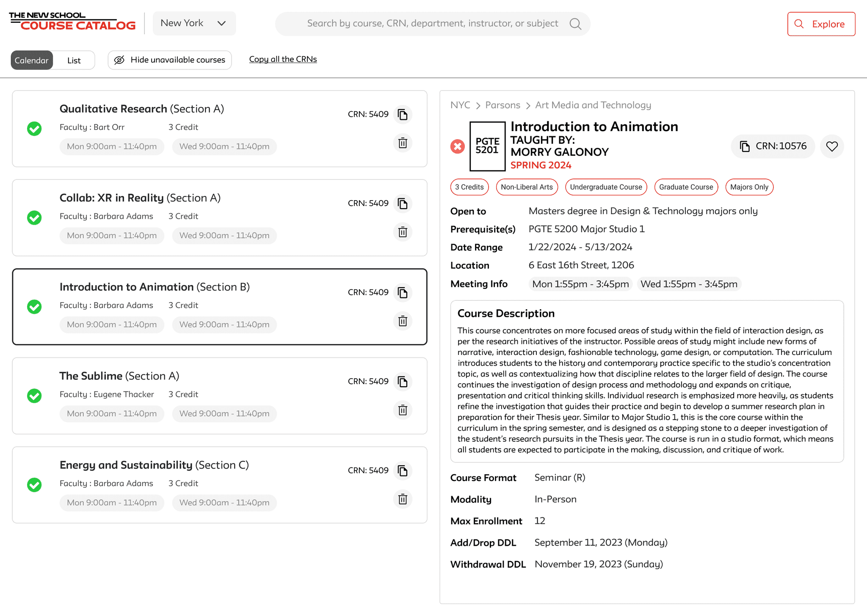Open Collab: XR in Reality (Section A) title

[x=140, y=198]
